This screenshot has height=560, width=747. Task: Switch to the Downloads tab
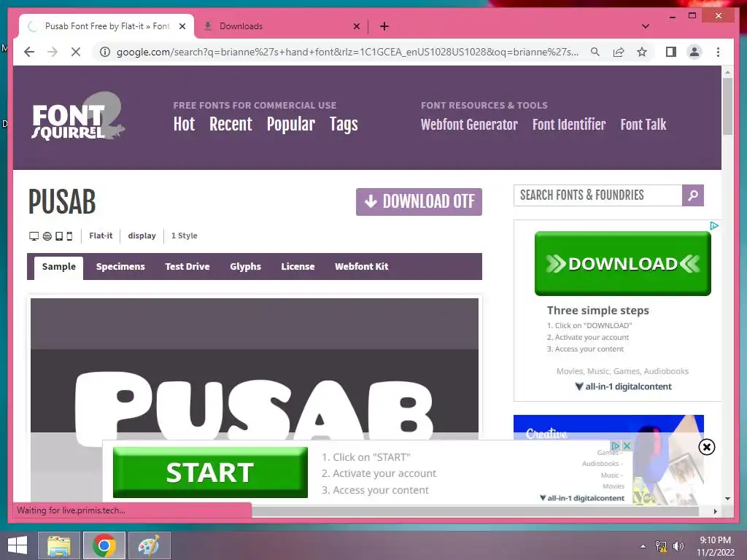coord(281,26)
